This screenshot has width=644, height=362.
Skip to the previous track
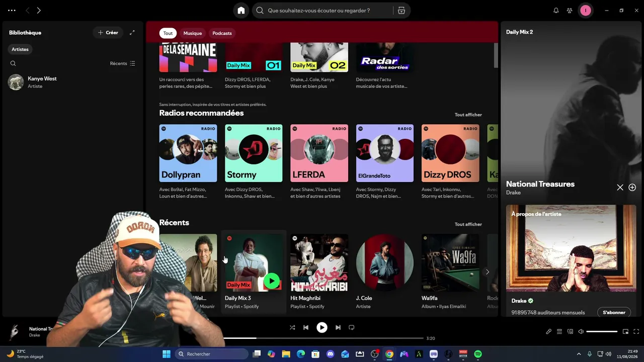(x=306, y=327)
